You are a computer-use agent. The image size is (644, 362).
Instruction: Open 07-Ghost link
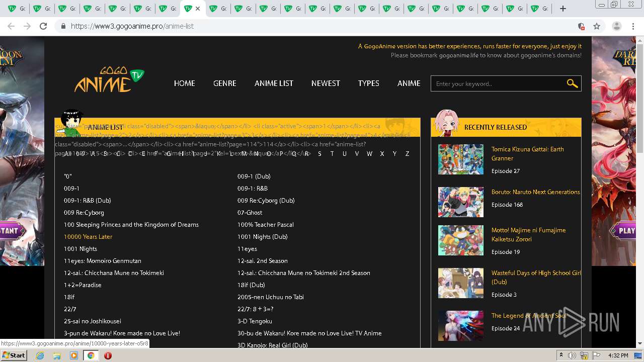coord(250,213)
